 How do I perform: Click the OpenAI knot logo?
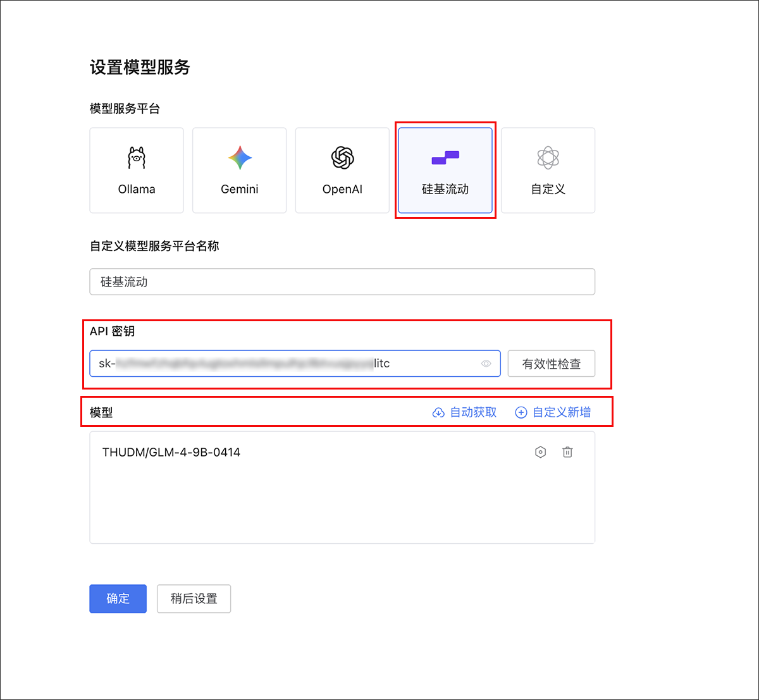click(x=342, y=157)
